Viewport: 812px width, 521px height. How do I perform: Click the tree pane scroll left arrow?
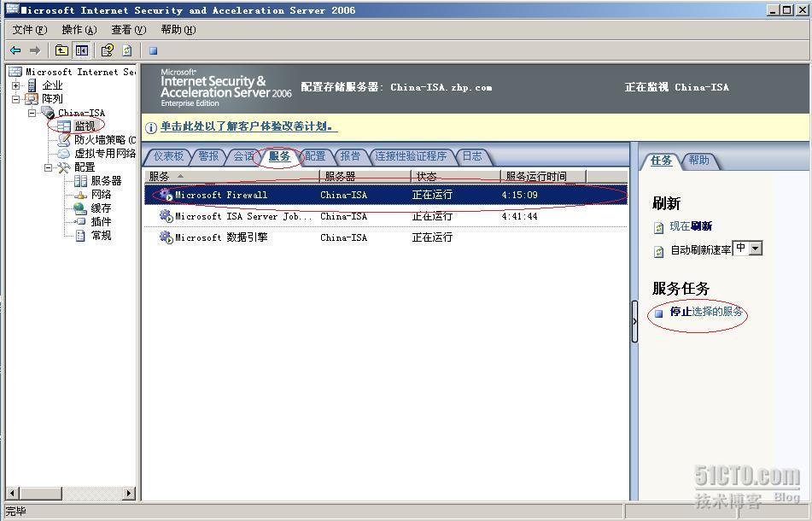tap(13, 493)
